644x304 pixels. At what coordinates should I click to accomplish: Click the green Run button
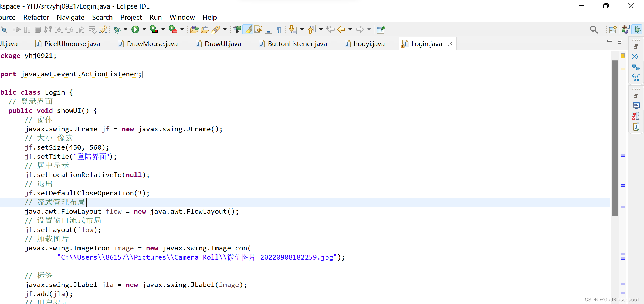point(135,29)
